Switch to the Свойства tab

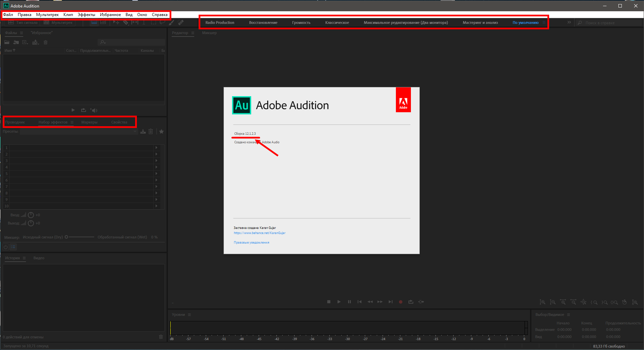pos(119,122)
